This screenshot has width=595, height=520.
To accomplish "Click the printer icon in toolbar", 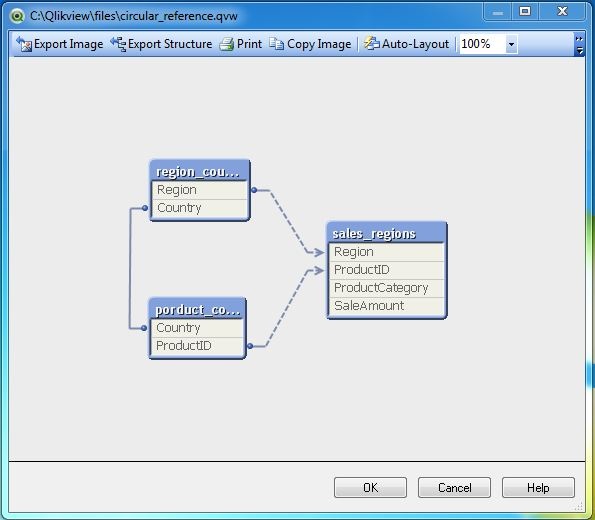I will [227, 44].
